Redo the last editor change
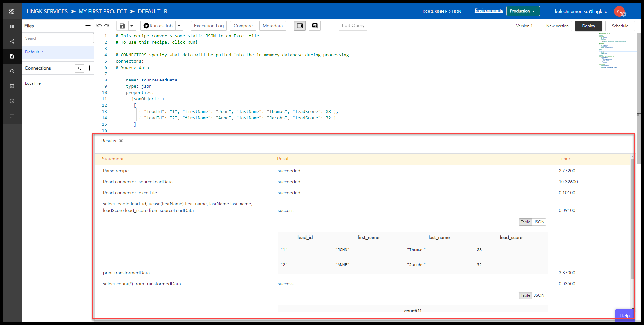The image size is (644, 325). tap(106, 26)
